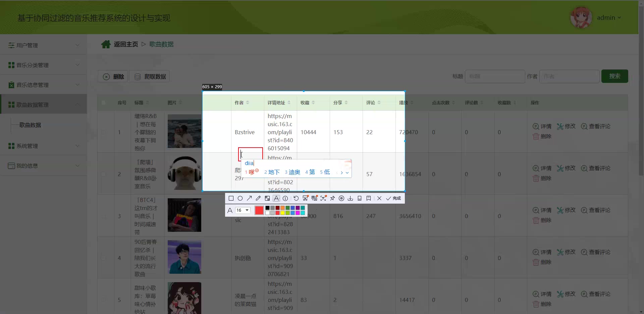Start screen recording from screenshot toolbar
644x314 pixels.
[x=341, y=198]
